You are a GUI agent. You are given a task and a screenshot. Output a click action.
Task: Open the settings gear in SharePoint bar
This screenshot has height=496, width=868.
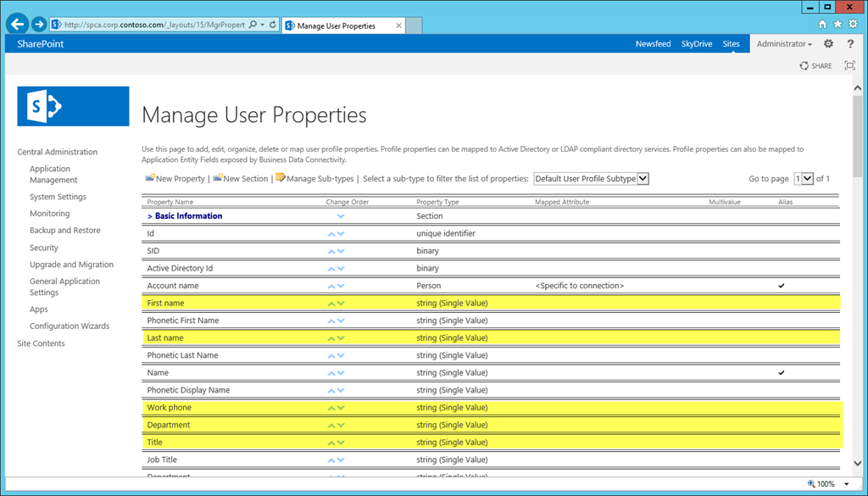coord(828,44)
